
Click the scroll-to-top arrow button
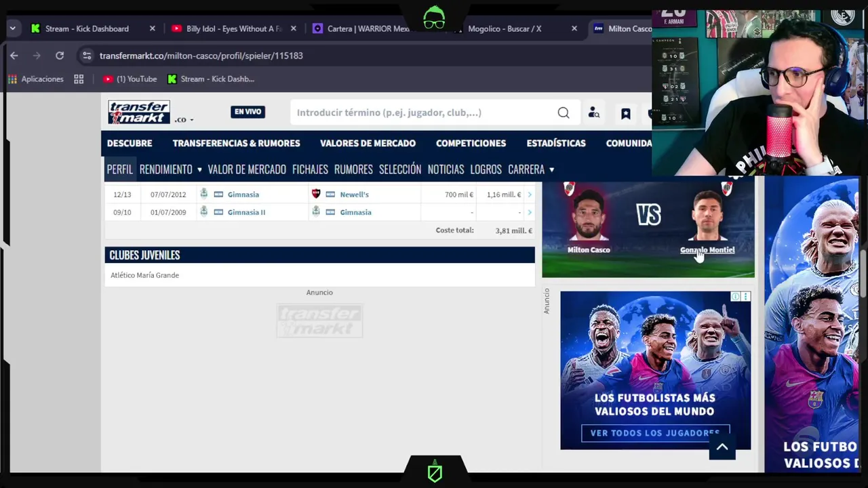(722, 447)
